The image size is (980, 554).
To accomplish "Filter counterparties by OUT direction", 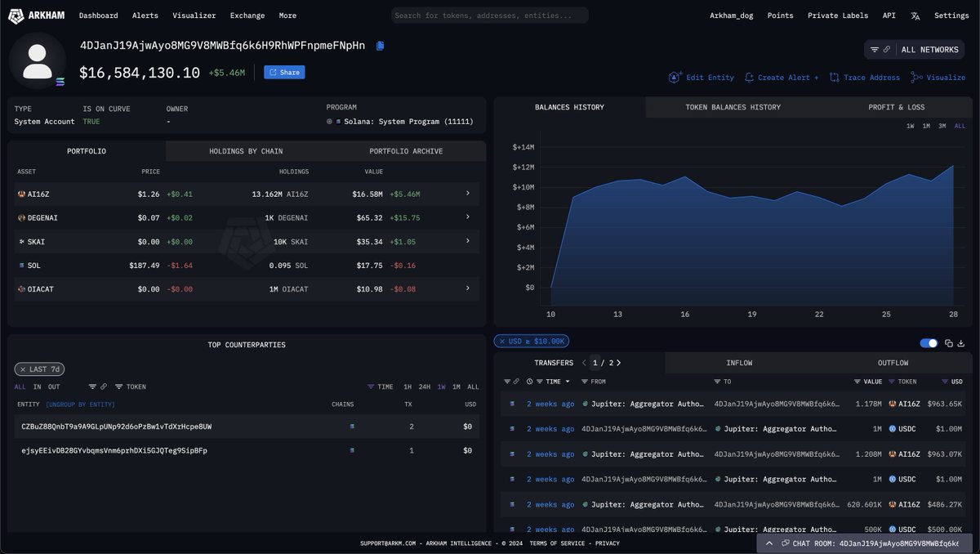I will [x=54, y=386].
